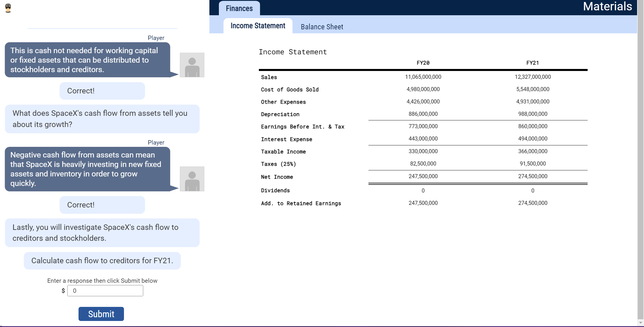This screenshot has width=644, height=327.
Task: Click the Player label above the first response bubble
Action: pos(156,38)
